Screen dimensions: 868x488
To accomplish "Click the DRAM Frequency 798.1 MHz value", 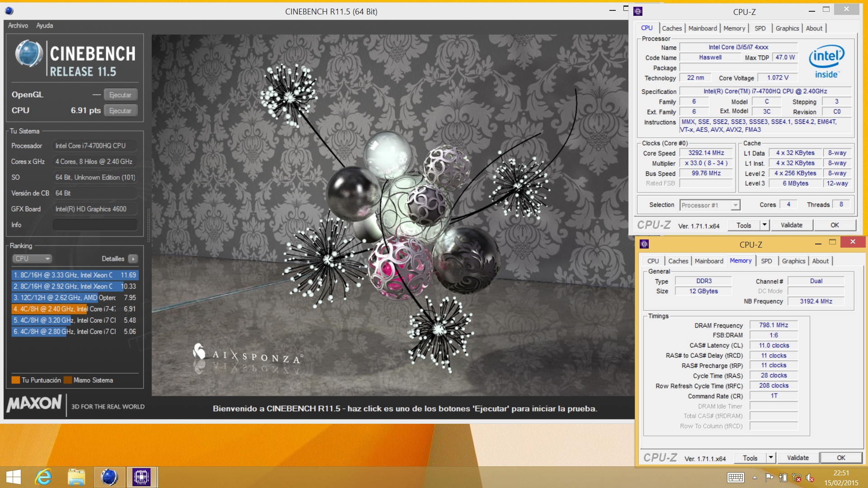I will click(774, 325).
